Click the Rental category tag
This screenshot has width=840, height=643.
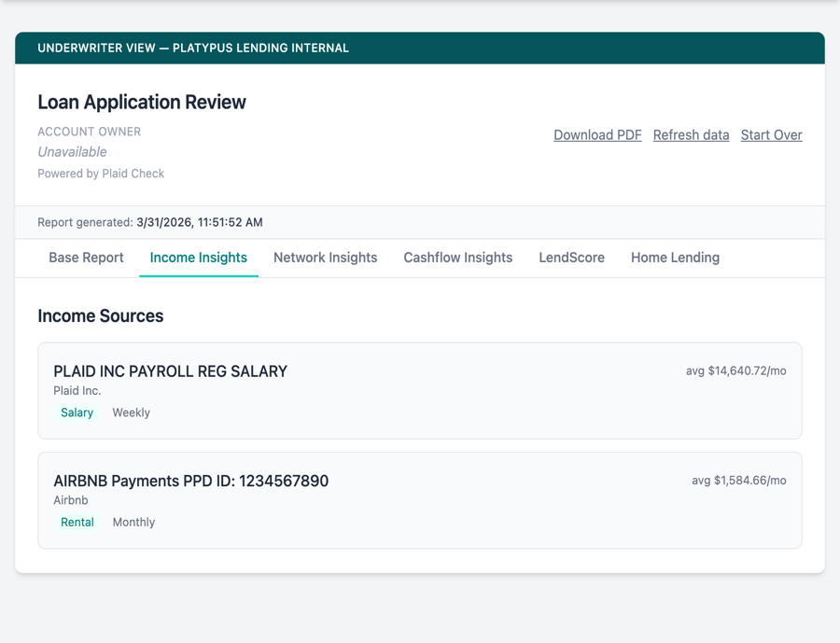[77, 523]
